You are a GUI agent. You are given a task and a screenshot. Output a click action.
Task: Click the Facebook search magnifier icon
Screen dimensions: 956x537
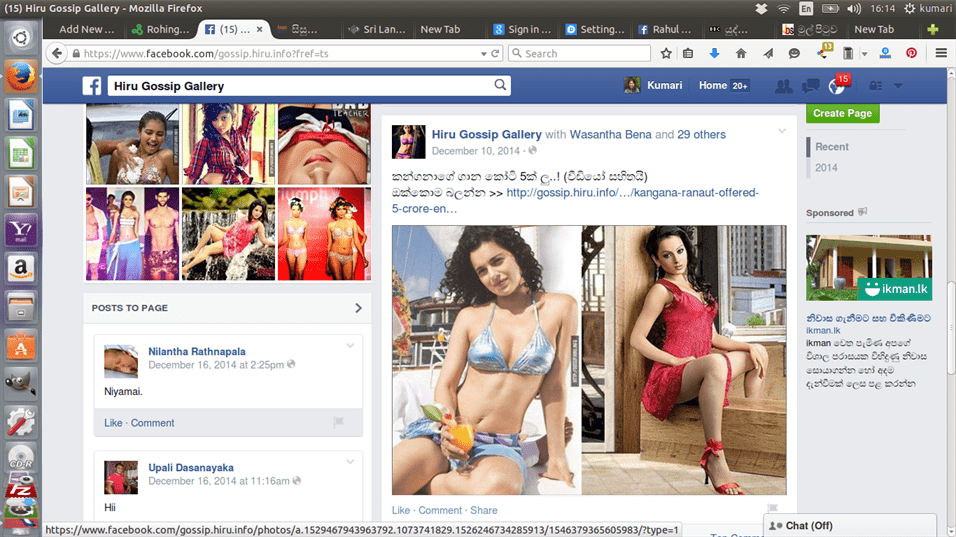coord(500,85)
